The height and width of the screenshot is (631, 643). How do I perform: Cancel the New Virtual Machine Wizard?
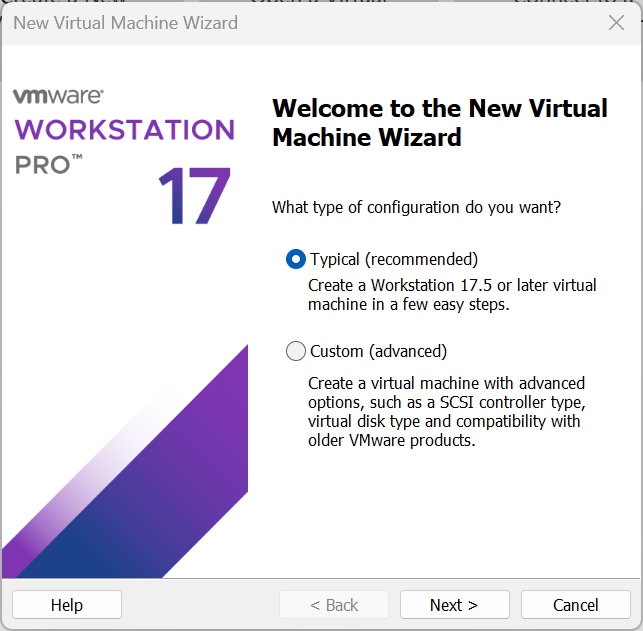pos(575,605)
